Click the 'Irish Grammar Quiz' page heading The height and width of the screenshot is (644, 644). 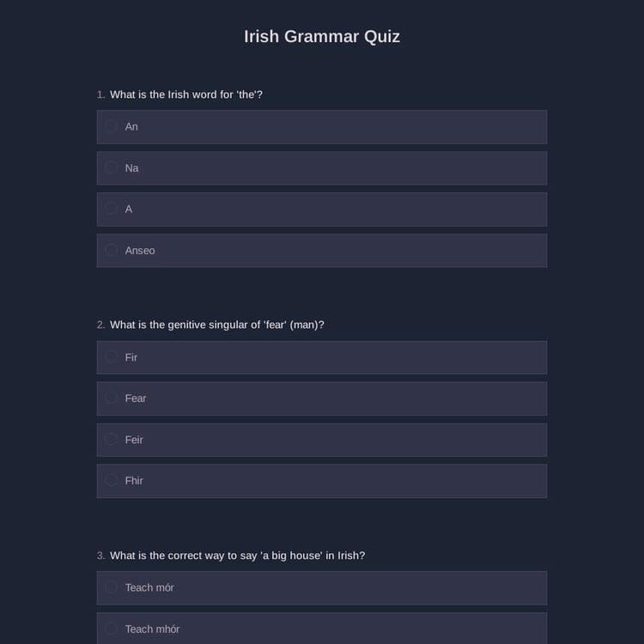[322, 36]
